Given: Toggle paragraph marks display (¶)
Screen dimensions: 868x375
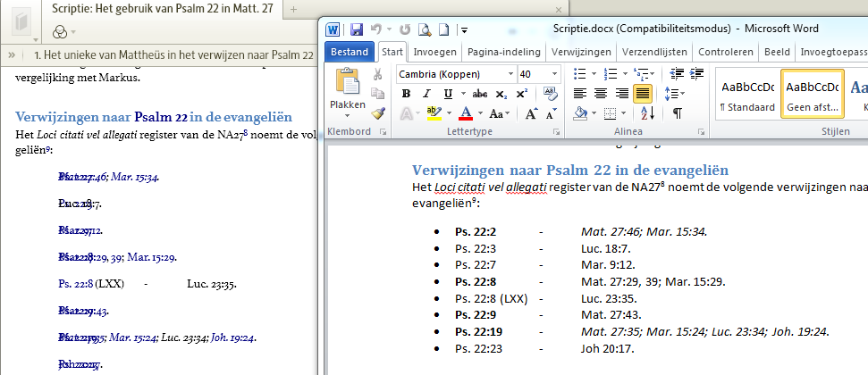Looking at the screenshot, I should click(x=677, y=113).
